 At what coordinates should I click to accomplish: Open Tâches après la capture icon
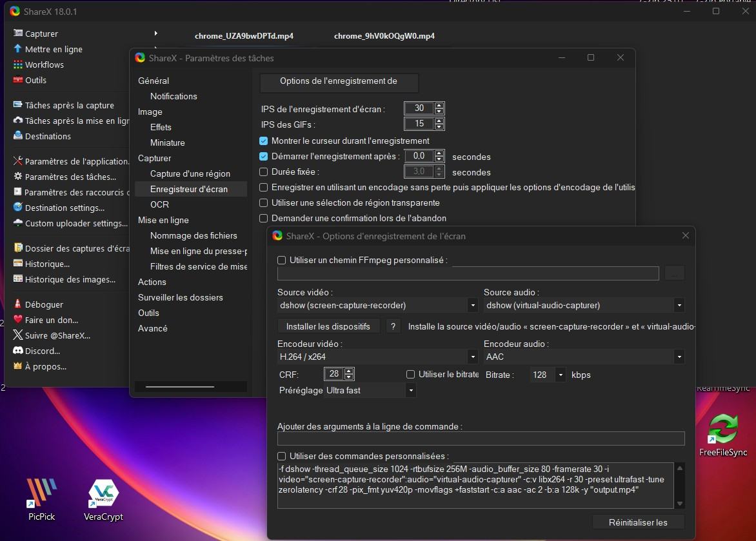[x=18, y=104]
